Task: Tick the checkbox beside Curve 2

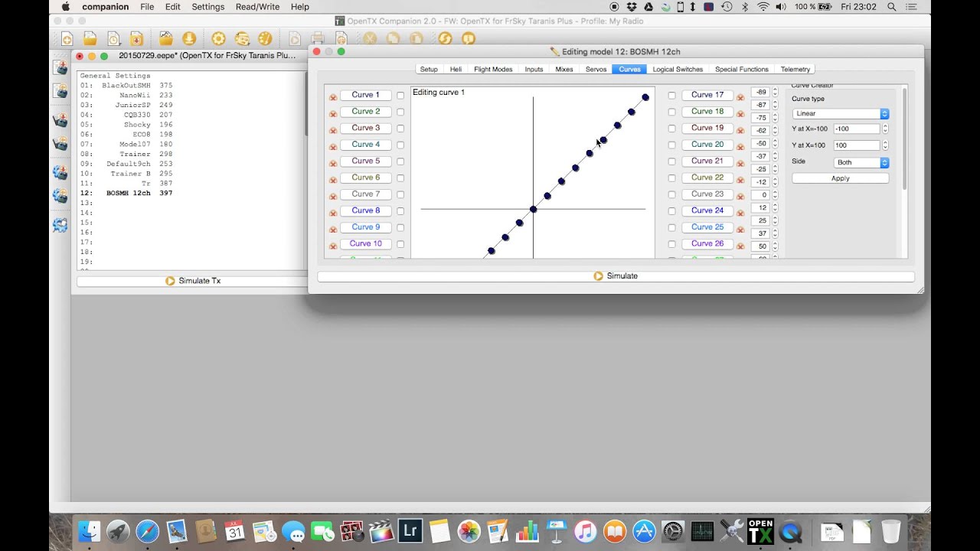Action: [x=400, y=112]
